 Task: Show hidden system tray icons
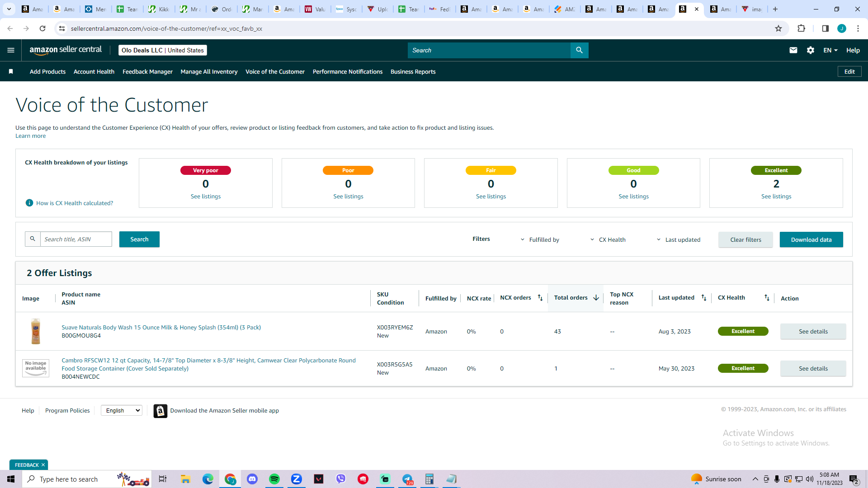click(755, 479)
